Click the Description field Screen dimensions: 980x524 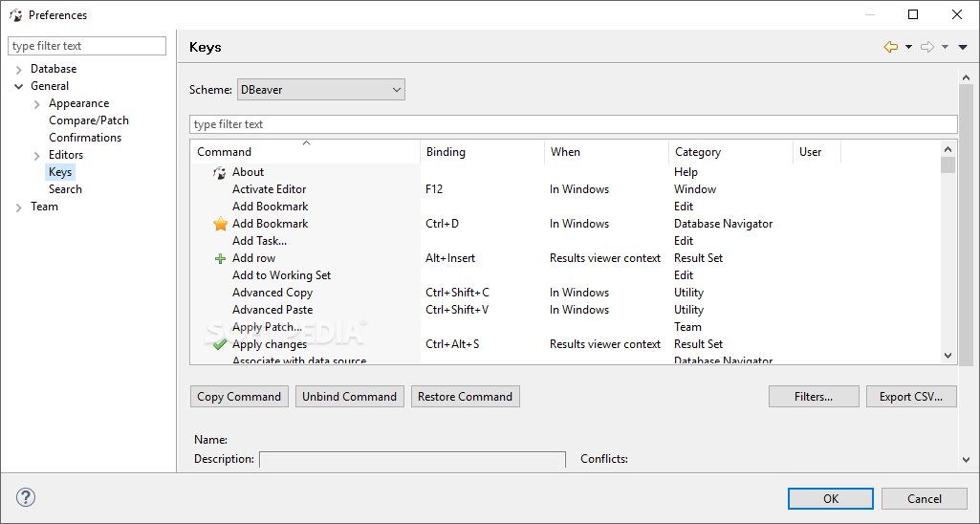[x=412, y=459]
